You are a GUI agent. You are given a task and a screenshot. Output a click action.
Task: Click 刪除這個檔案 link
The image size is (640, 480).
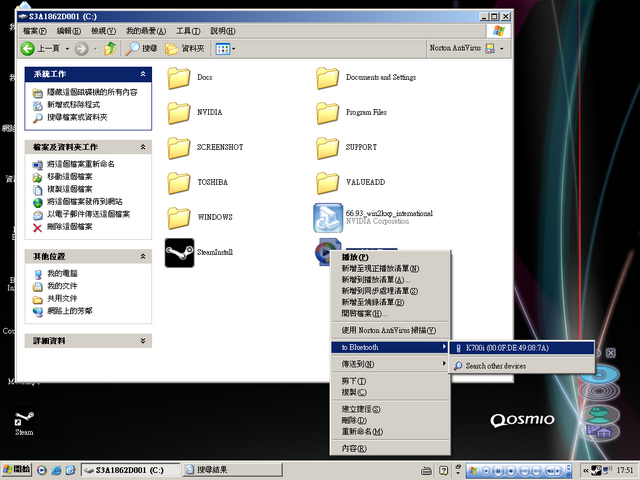(x=70, y=227)
